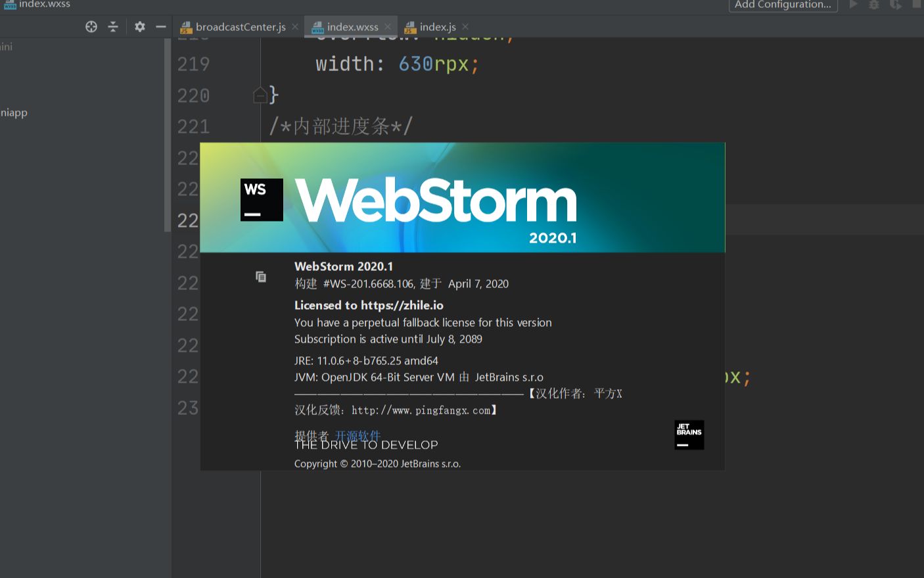The height and width of the screenshot is (578, 924).
Task: Click line number 219 in the gutter
Action: click(x=193, y=64)
